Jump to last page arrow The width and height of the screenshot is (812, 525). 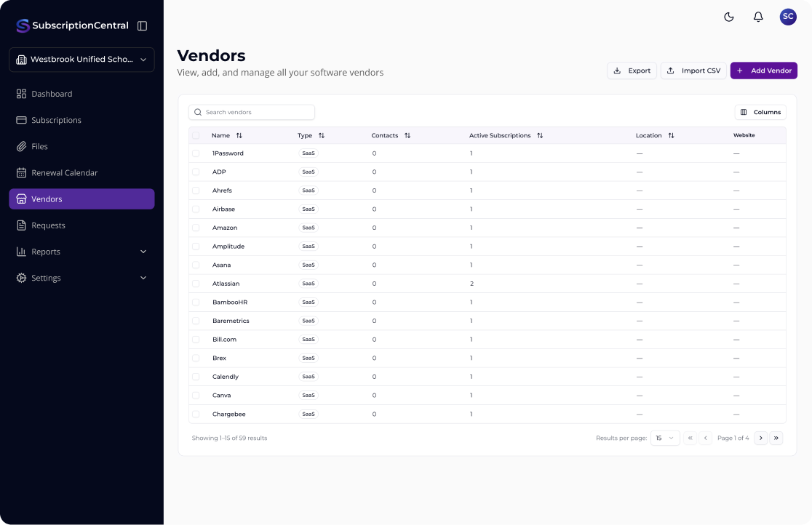[x=776, y=438]
